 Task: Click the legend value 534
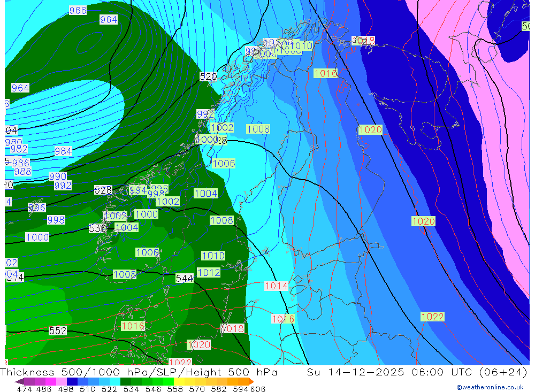131,389
